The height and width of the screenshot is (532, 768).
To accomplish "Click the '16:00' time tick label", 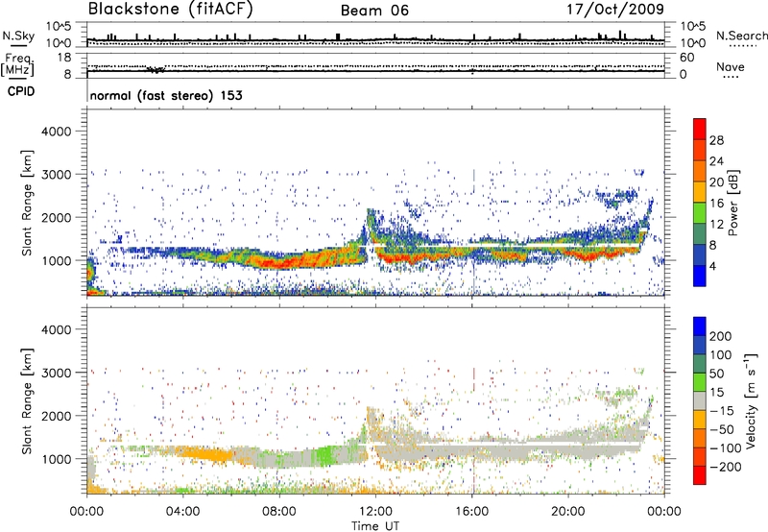I will [x=472, y=512].
